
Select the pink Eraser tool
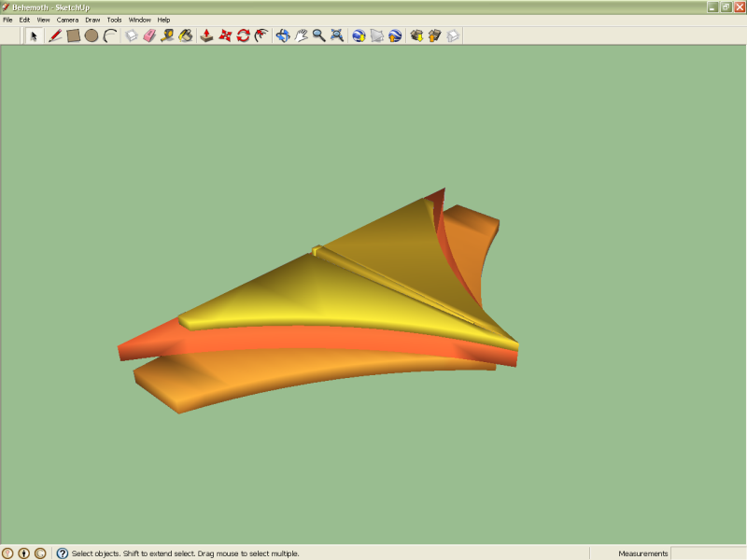(x=149, y=35)
